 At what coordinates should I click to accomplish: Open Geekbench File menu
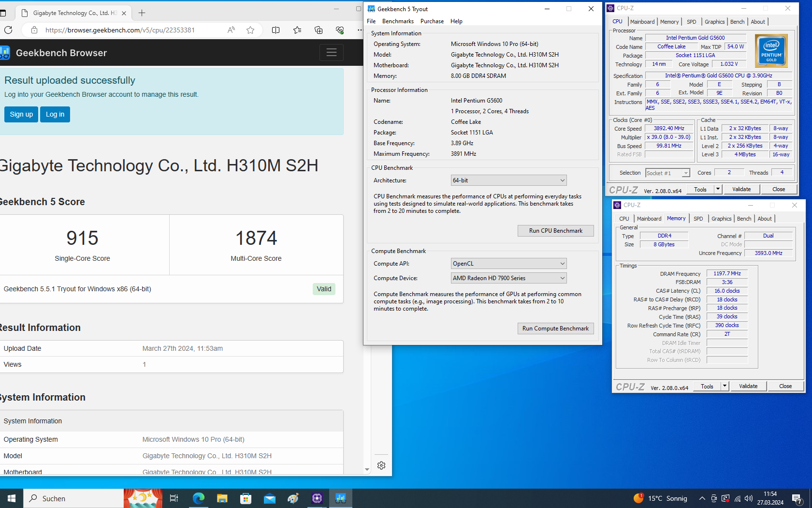point(371,21)
